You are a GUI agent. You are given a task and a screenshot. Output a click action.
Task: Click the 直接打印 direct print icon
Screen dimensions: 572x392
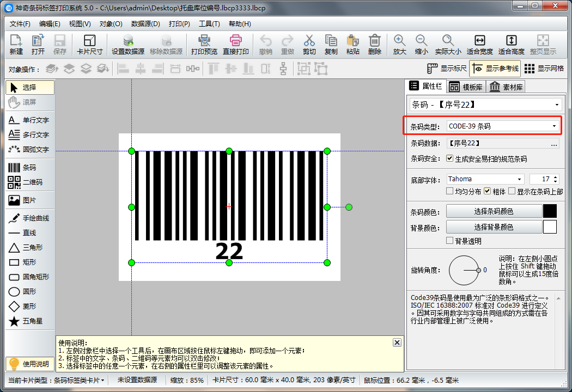(236, 45)
